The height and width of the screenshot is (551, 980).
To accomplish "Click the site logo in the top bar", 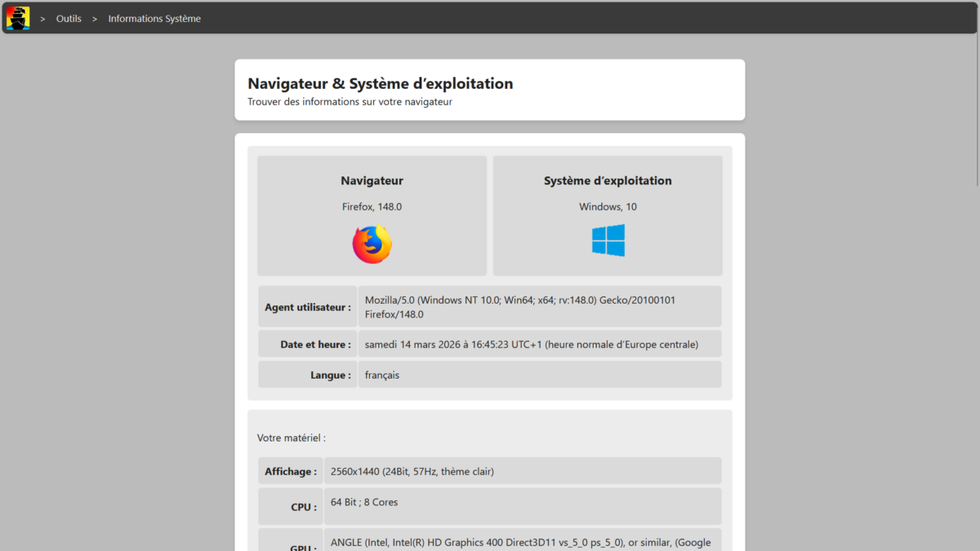I will coord(18,18).
